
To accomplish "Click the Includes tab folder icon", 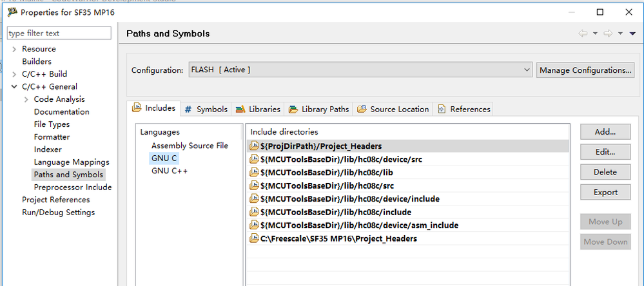I will point(137,108).
